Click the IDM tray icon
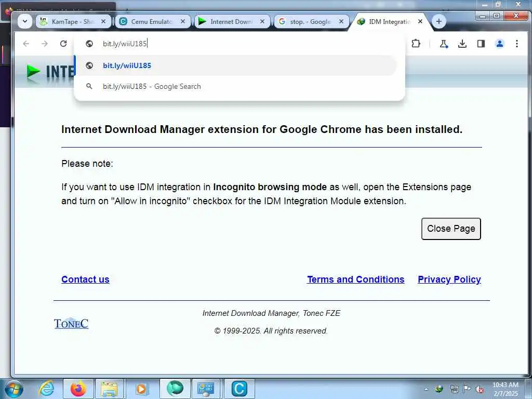 coord(439,389)
